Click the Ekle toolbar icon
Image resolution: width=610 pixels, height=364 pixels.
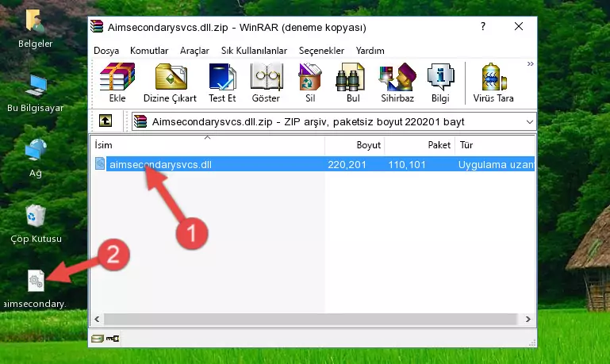click(x=117, y=82)
